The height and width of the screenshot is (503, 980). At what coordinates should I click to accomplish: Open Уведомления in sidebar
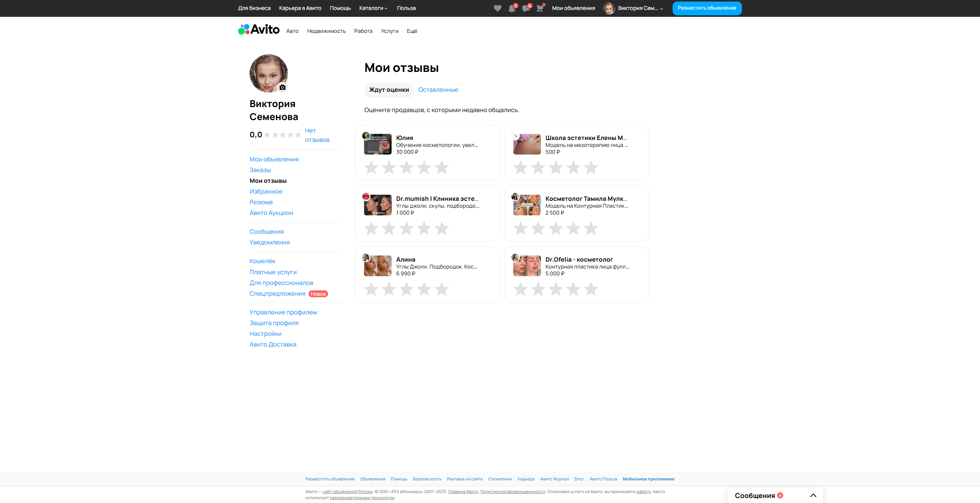click(x=270, y=242)
